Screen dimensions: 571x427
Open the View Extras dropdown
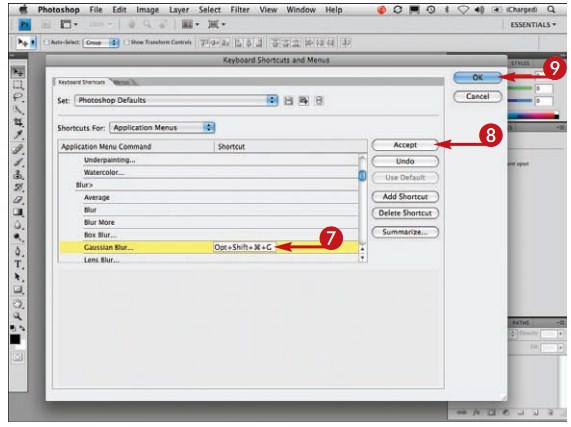[x=69, y=24]
